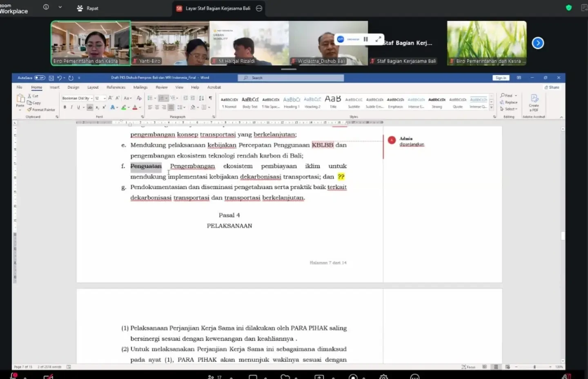This screenshot has height=379, width=588.
Task: Open the font name dropdown
Action: click(x=92, y=98)
